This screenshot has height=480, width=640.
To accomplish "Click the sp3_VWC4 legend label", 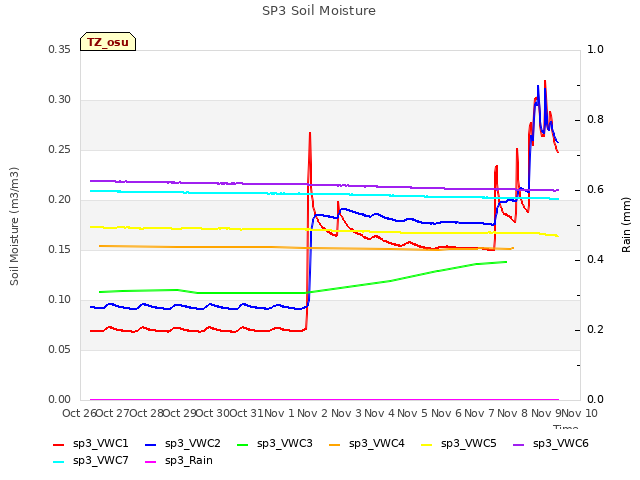I will click(376, 444).
